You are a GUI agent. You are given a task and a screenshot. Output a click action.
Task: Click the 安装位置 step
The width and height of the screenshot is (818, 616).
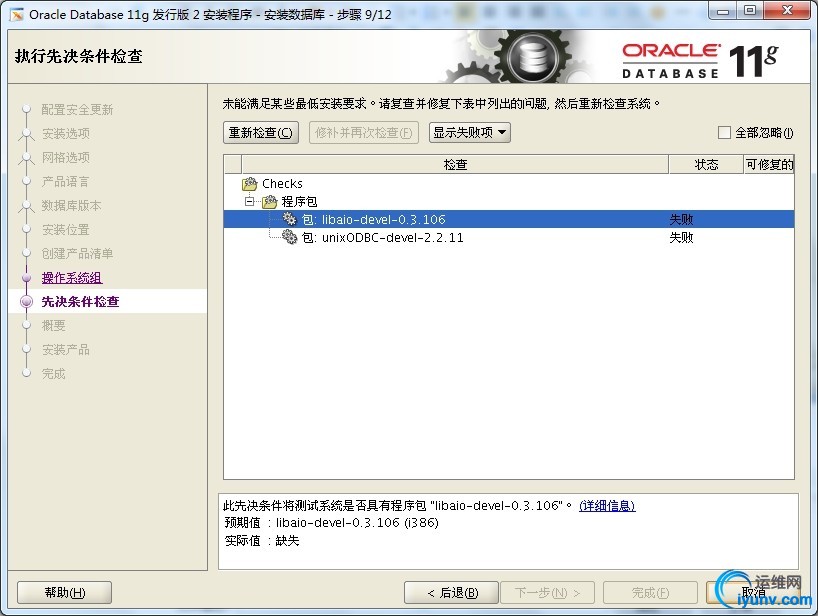66,230
